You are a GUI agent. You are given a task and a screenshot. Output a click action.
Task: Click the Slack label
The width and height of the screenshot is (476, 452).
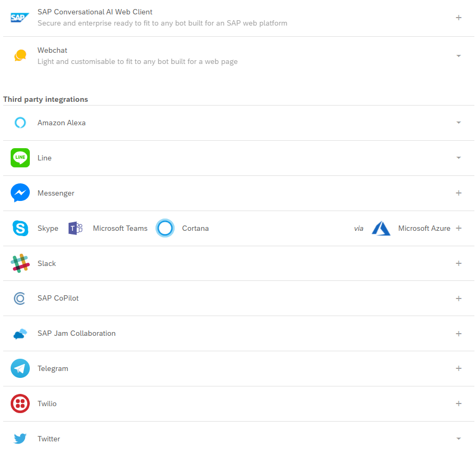tap(47, 263)
